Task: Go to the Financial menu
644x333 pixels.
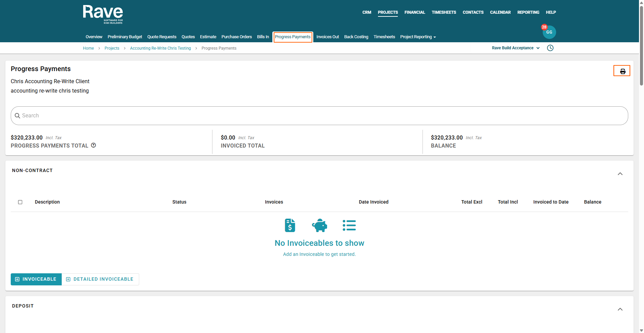Action: [x=415, y=12]
